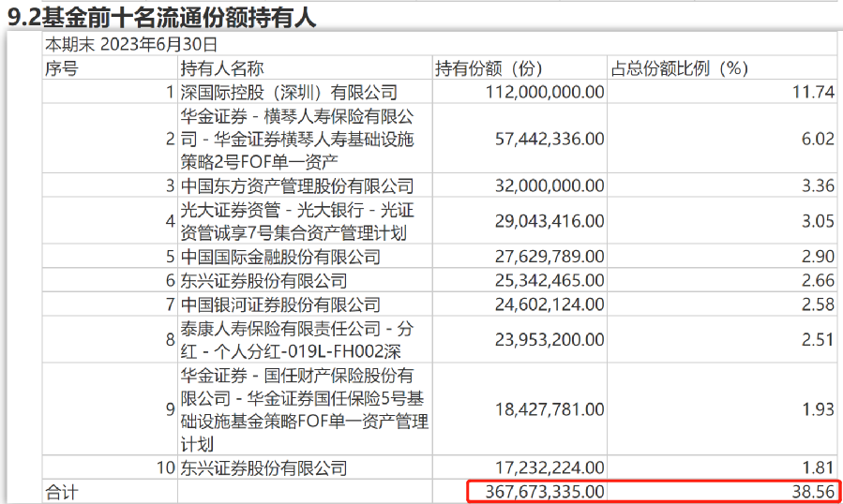
Task: Select the 持有人名称 column header
Action: pos(222,68)
